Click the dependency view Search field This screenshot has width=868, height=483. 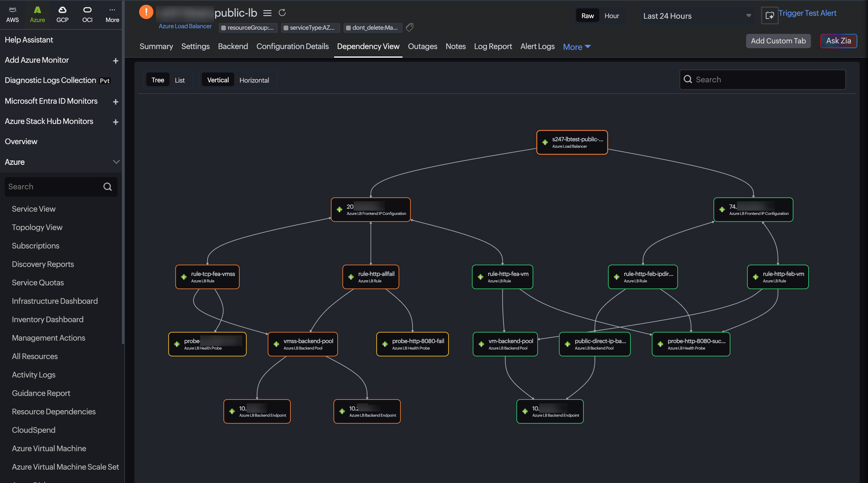pos(762,79)
